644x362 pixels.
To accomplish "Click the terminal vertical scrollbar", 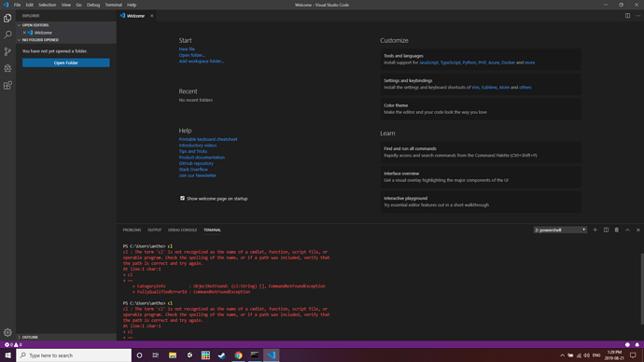I will [x=642, y=289].
